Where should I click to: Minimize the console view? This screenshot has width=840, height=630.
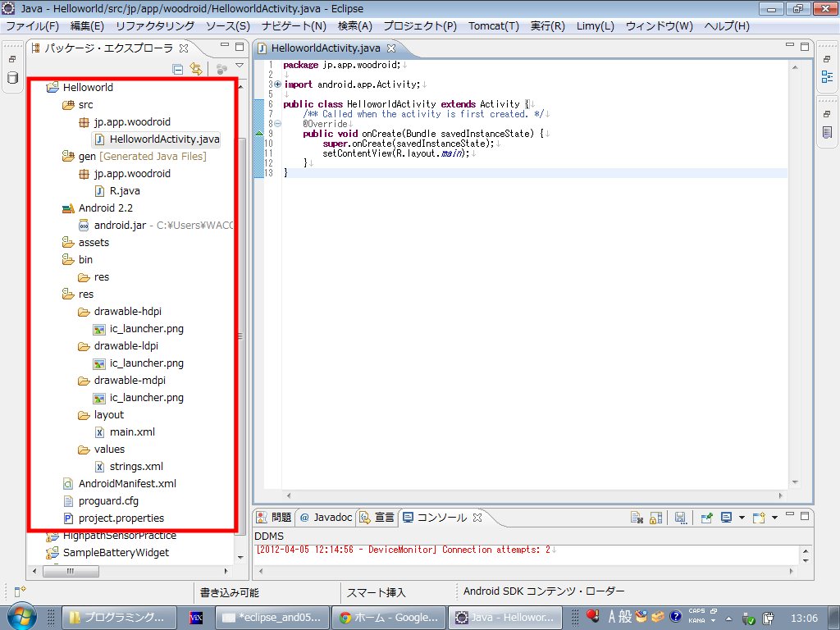coord(790,515)
